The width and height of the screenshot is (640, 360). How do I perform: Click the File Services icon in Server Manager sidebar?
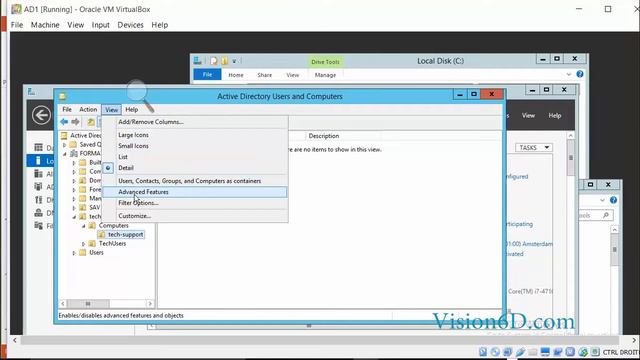click(39, 225)
